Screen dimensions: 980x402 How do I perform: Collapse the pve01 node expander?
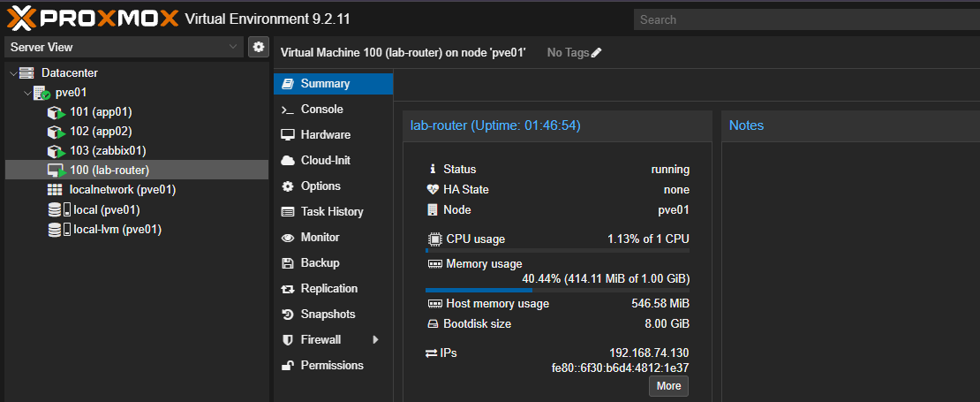pos(26,93)
